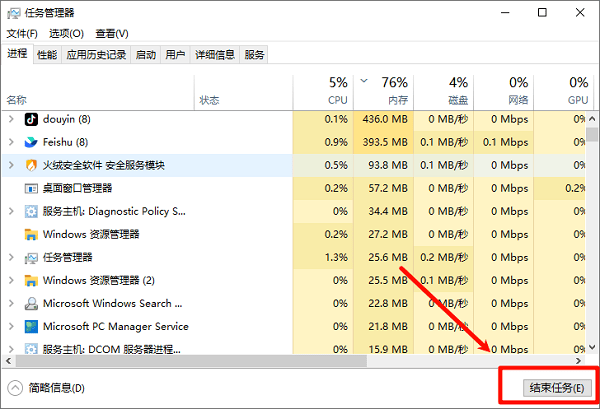Click the 22.8 MB memory cell
The height and width of the screenshot is (409, 600).
point(383,303)
